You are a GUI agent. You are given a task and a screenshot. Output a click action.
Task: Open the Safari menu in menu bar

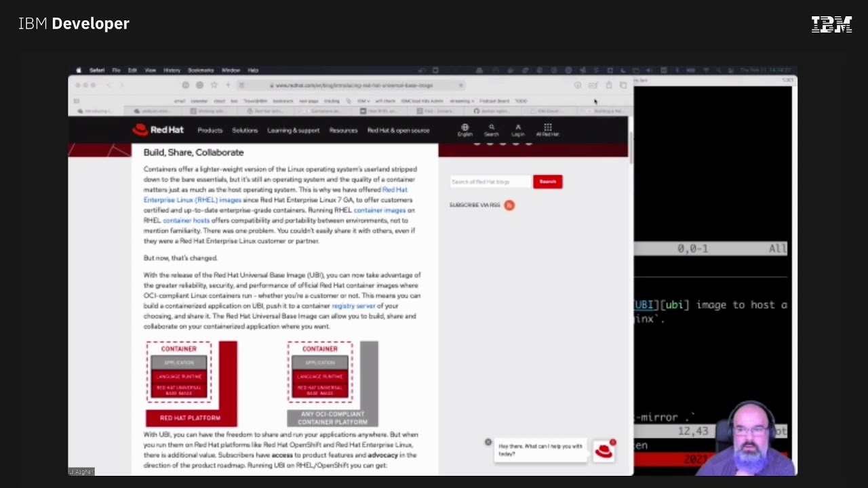[x=97, y=70]
